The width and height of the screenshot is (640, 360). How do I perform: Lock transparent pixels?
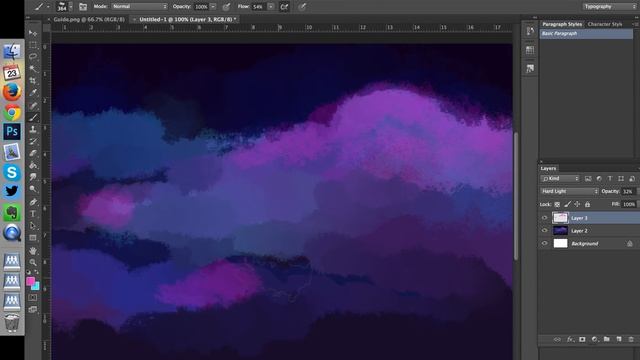pos(557,204)
